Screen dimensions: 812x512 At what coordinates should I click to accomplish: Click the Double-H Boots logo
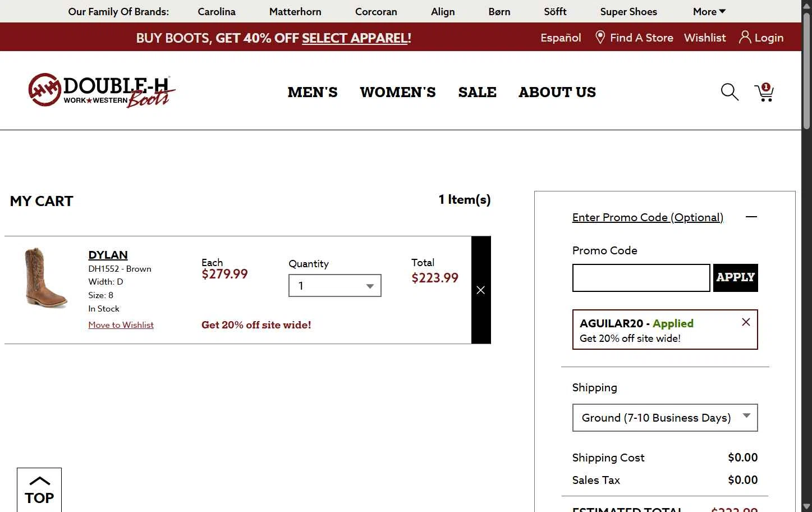pos(102,90)
